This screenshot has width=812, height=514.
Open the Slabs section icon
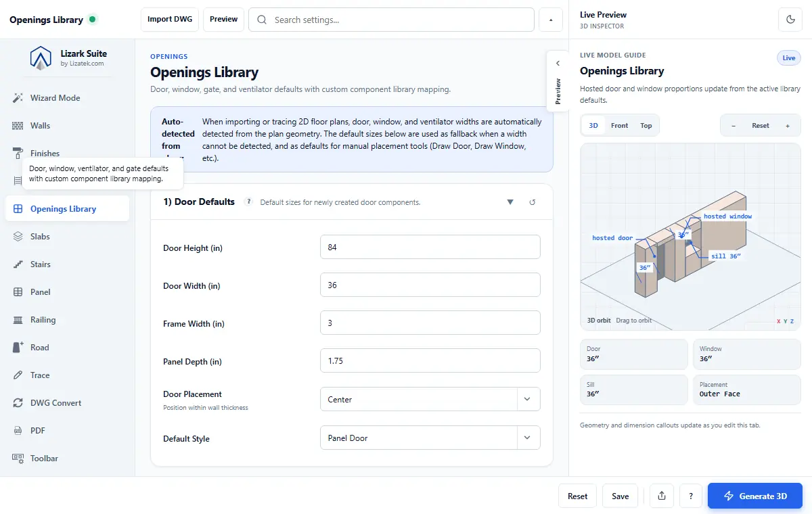click(18, 237)
